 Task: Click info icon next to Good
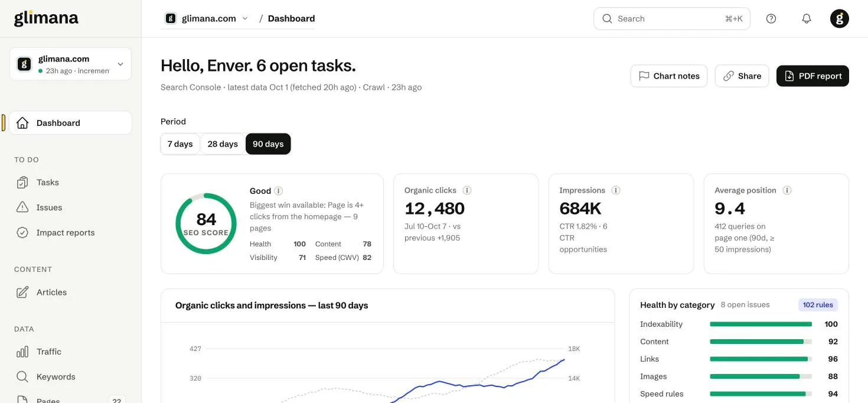click(279, 191)
